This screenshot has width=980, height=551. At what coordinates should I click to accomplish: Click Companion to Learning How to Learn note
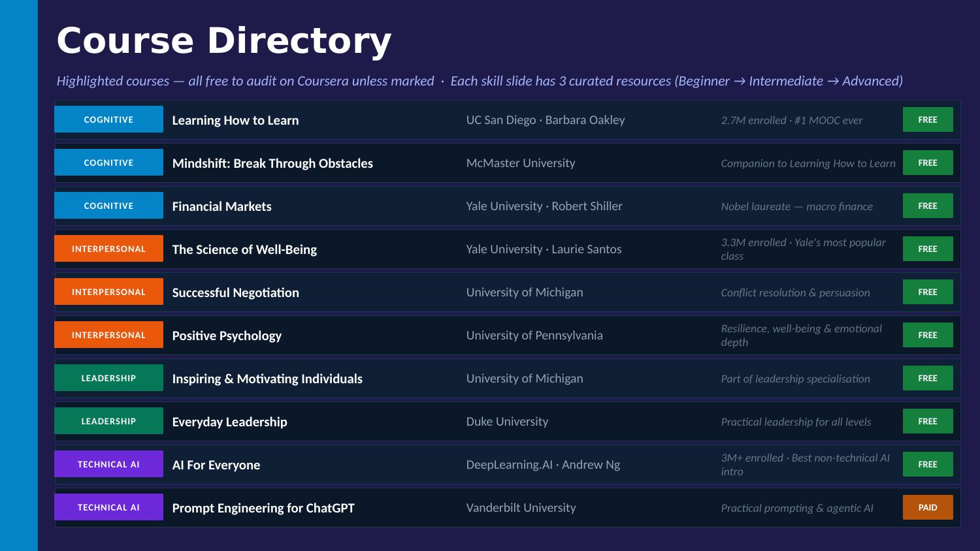click(x=808, y=163)
